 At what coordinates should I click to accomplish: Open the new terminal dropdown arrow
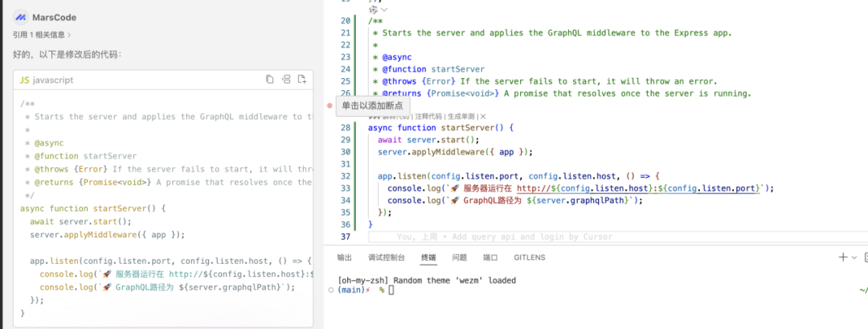click(854, 257)
